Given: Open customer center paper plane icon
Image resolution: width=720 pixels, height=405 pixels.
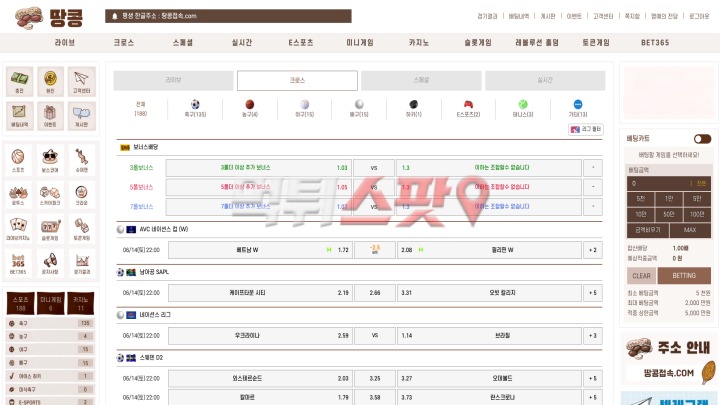Looking at the screenshot, I should [x=81, y=81].
